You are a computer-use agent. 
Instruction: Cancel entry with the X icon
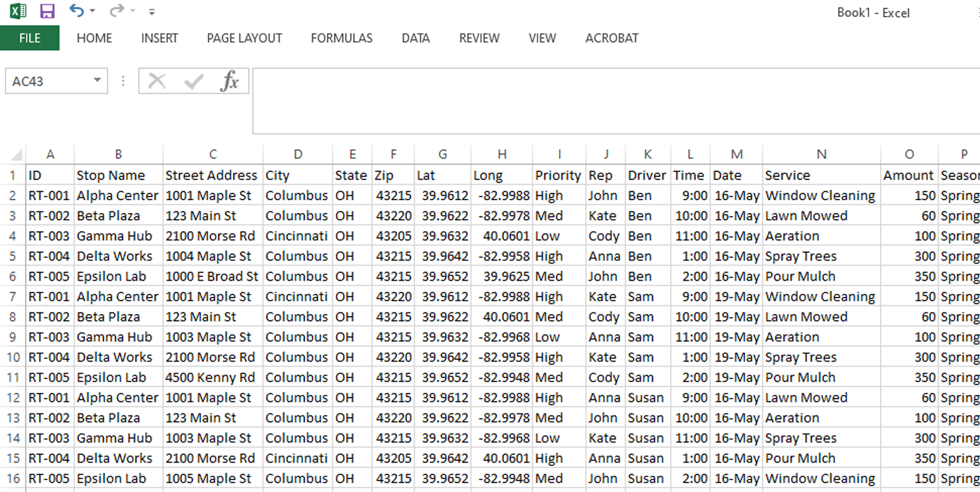(157, 80)
